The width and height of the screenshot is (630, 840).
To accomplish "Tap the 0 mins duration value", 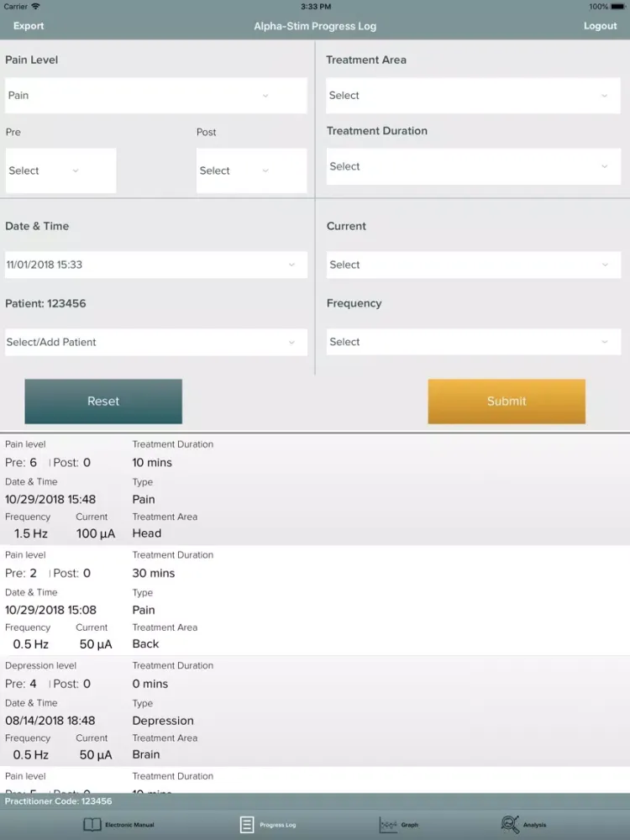I will 150,684.
